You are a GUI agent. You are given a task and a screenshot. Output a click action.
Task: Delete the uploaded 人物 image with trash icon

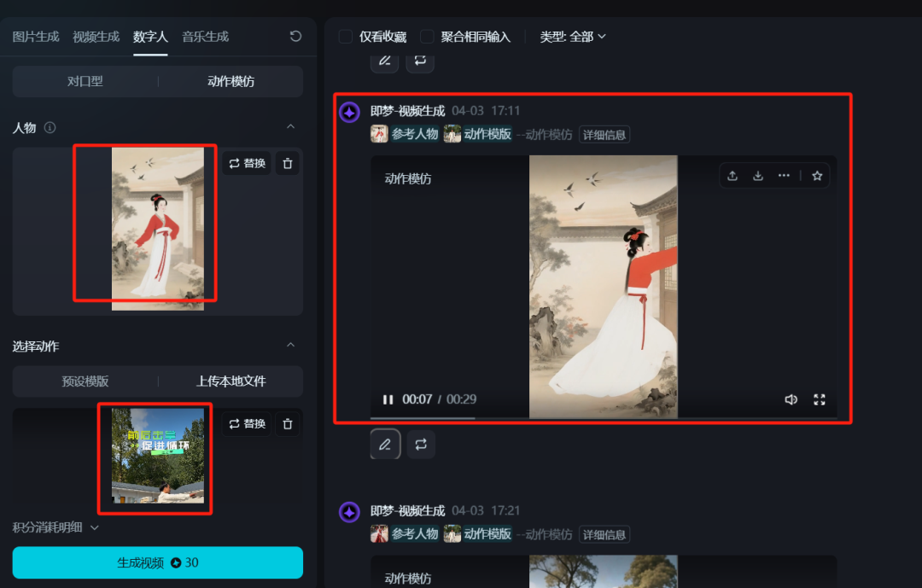288,164
